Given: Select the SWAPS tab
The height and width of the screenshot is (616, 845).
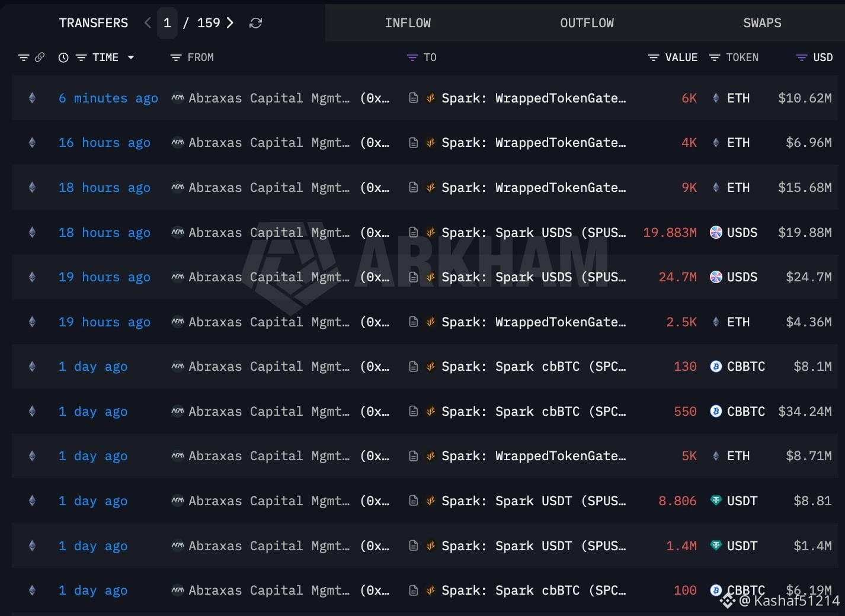Looking at the screenshot, I should [x=762, y=23].
